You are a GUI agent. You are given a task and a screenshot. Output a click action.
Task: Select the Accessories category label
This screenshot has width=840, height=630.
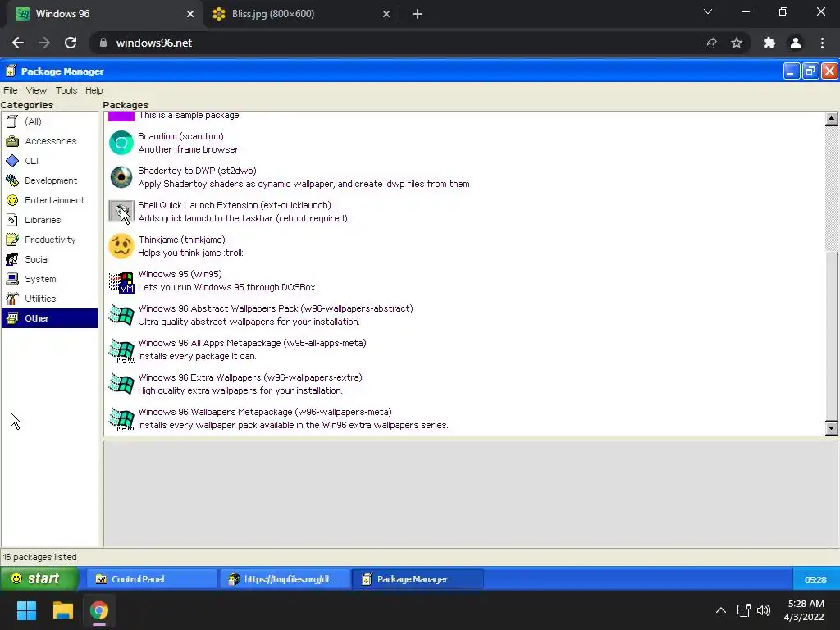click(51, 141)
